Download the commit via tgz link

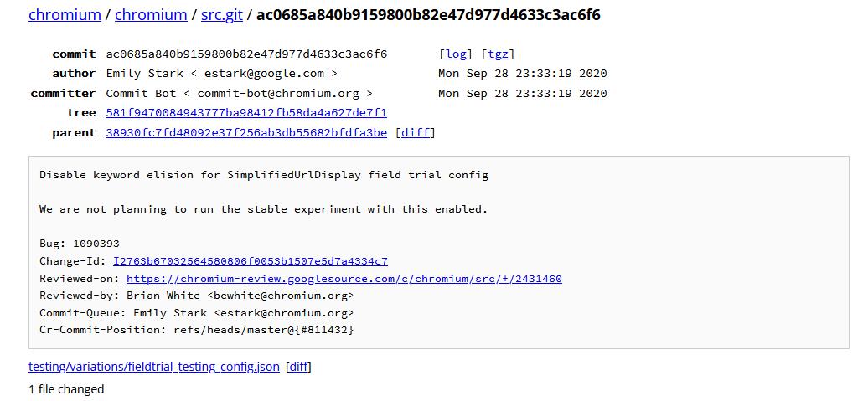500,54
